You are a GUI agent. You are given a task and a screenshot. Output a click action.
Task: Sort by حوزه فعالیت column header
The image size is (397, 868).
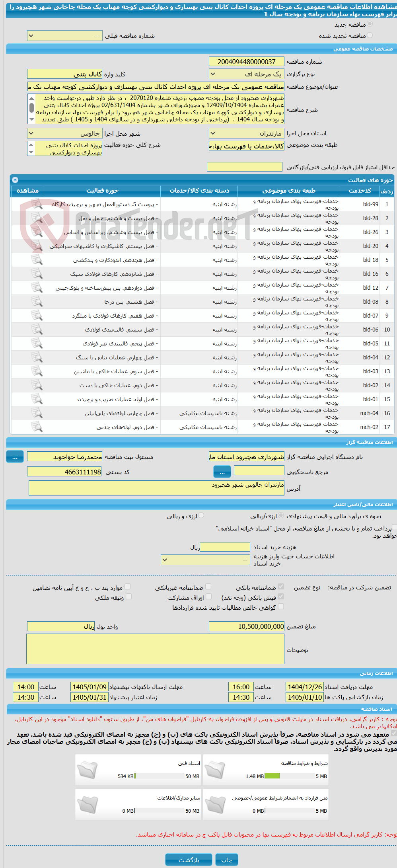[x=102, y=191]
